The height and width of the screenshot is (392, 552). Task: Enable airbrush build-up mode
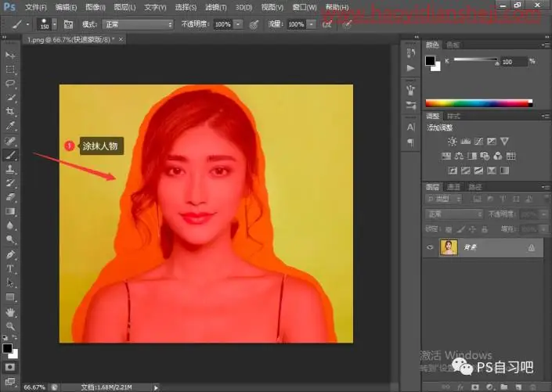point(327,24)
